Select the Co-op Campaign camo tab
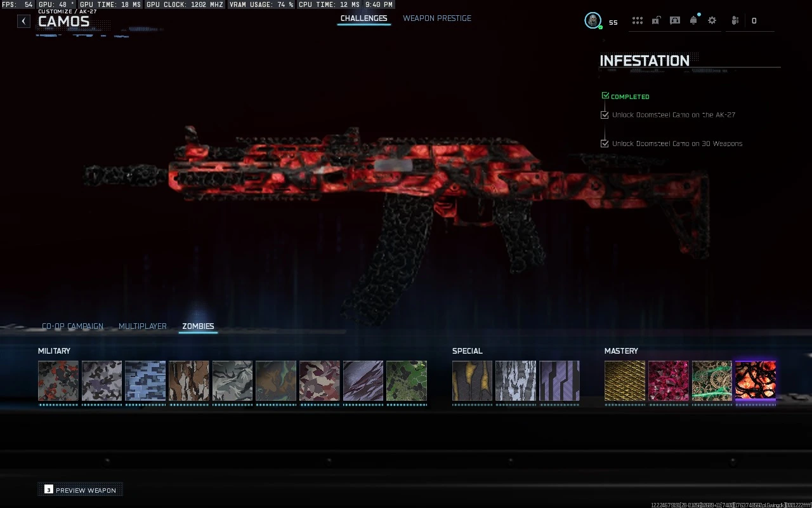 coord(72,326)
